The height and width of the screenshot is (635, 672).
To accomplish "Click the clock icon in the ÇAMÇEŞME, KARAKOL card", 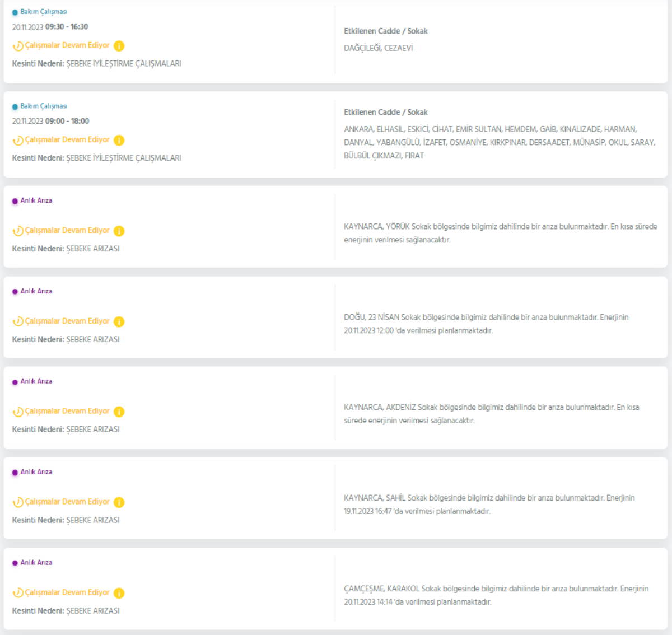I will tap(18, 593).
